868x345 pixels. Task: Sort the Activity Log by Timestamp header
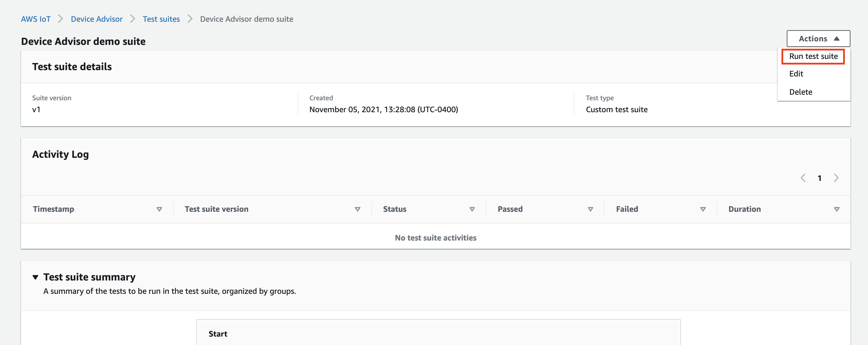point(53,209)
